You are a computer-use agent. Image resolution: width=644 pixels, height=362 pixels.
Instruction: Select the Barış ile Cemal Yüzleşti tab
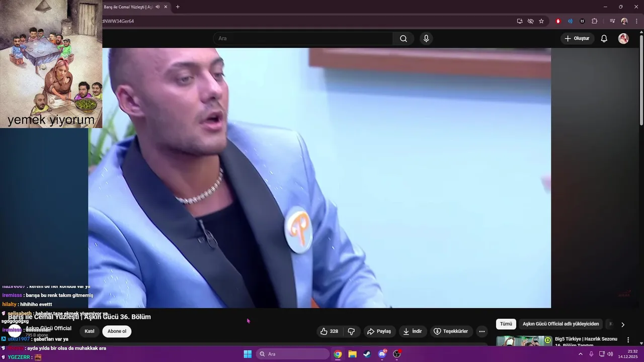pos(128,7)
